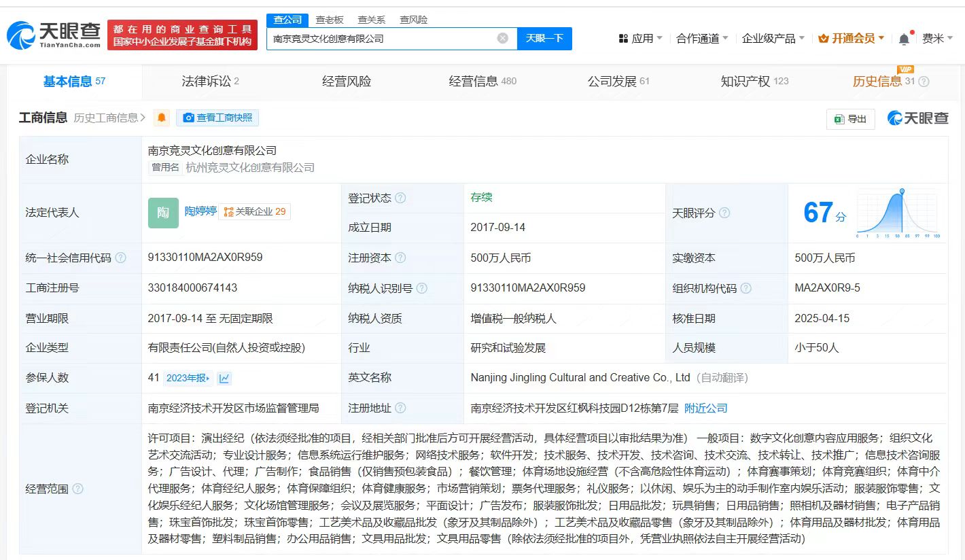This screenshot has width=965, height=560.
Task: Click help icon beside 经营范围
Action: (x=77, y=489)
